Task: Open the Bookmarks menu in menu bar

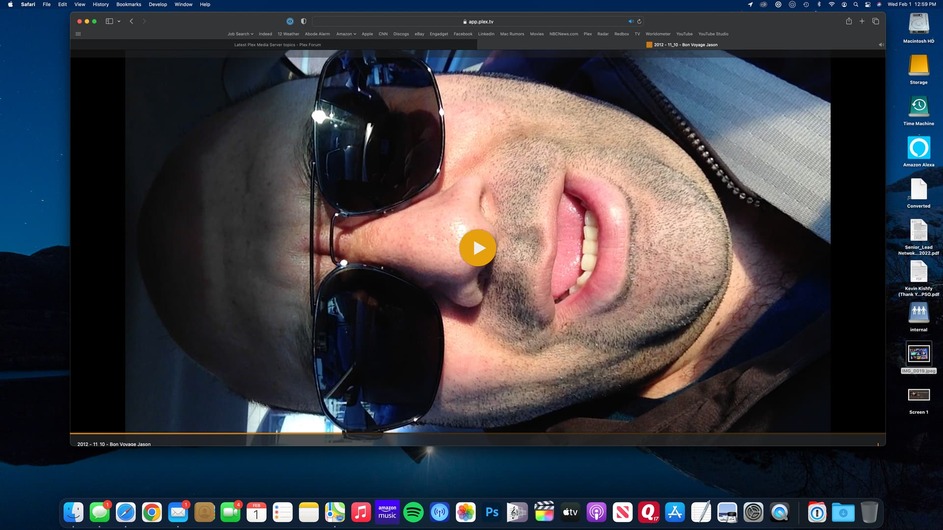Action: click(128, 4)
